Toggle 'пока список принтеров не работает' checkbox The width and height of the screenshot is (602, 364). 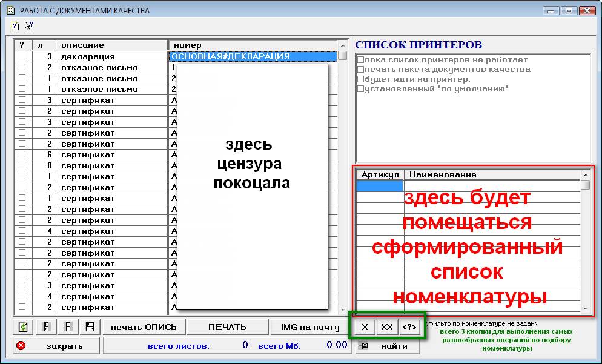pyautogui.click(x=360, y=59)
